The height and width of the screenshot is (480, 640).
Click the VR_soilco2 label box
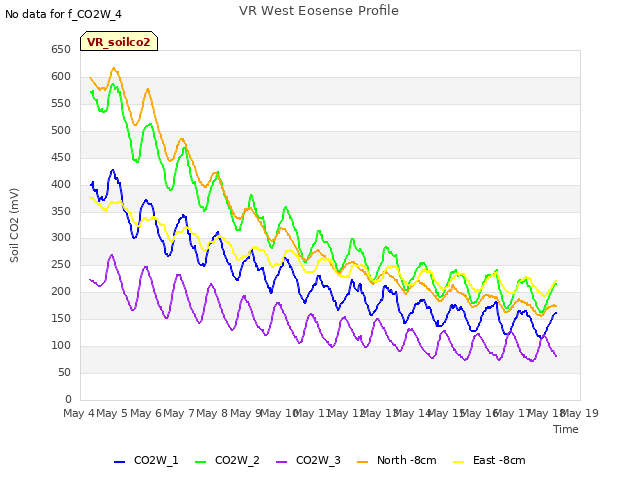tap(119, 41)
